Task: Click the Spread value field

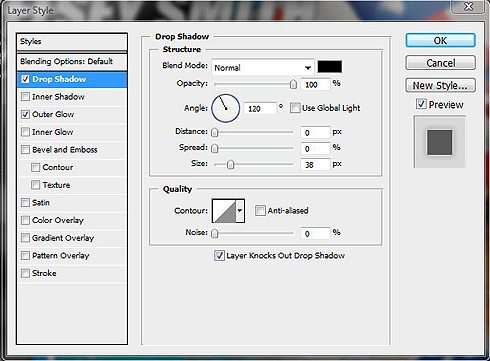Action: click(315, 149)
